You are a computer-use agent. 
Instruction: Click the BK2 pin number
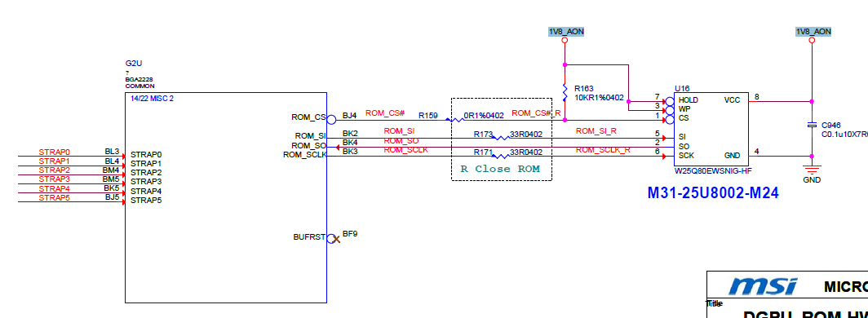coord(351,133)
